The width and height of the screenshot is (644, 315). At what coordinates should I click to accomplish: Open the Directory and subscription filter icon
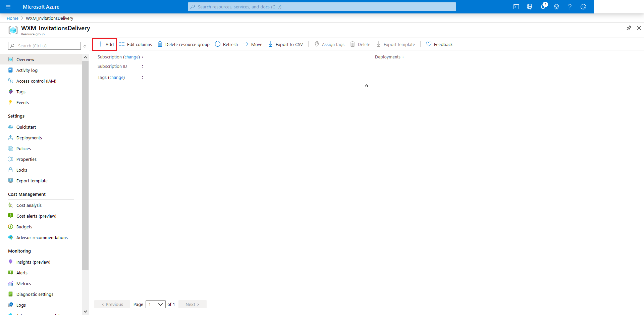[x=530, y=7]
